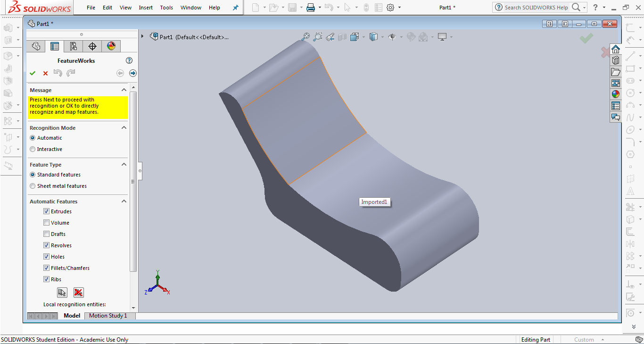Open View Settings monitor icon
This screenshot has width=644, height=344.
click(x=442, y=37)
